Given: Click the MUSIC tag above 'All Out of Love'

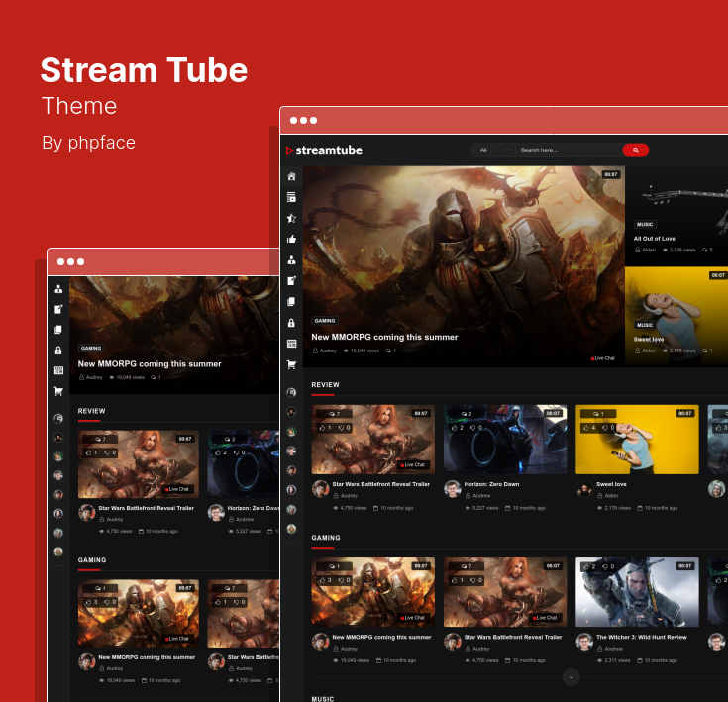Looking at the screenshot, I should tap(645, 224).
